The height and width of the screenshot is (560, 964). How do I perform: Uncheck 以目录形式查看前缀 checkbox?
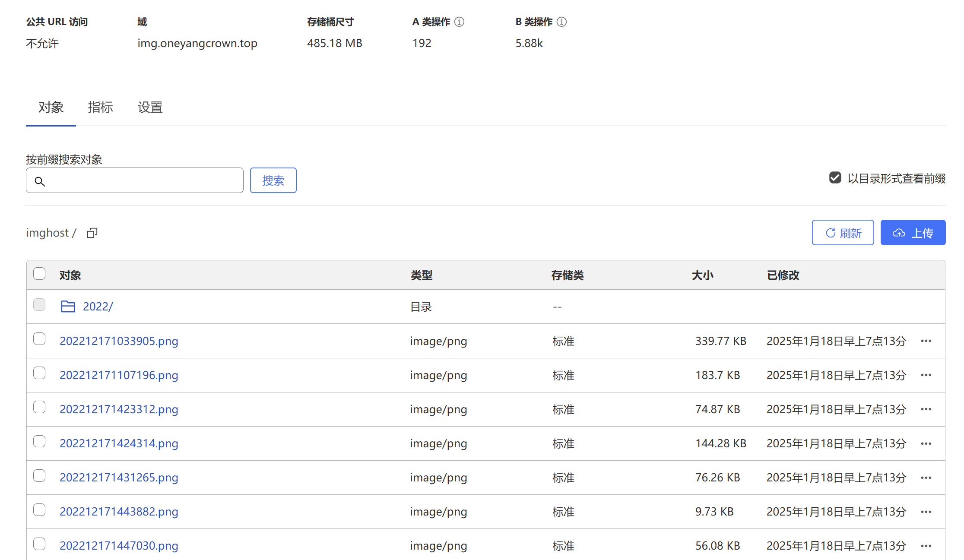coord(835,178)
